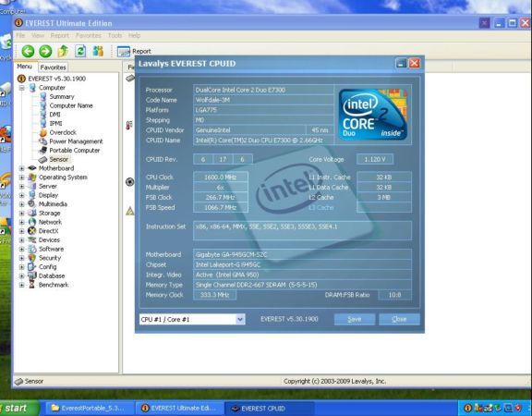532x416 pixels.
Task: Click the Report toolbar button
Action: [x=134, y=51]
